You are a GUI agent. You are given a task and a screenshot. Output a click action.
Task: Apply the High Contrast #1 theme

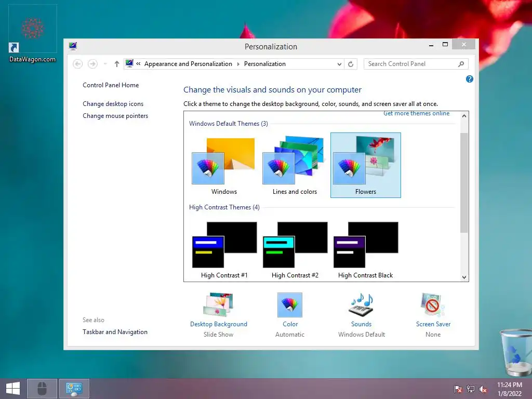(x=224, y=250)
